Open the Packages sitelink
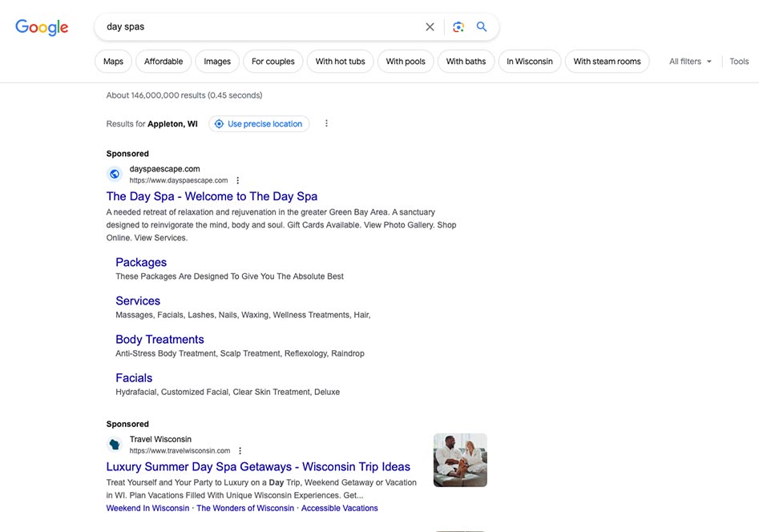 pos(141,262)
